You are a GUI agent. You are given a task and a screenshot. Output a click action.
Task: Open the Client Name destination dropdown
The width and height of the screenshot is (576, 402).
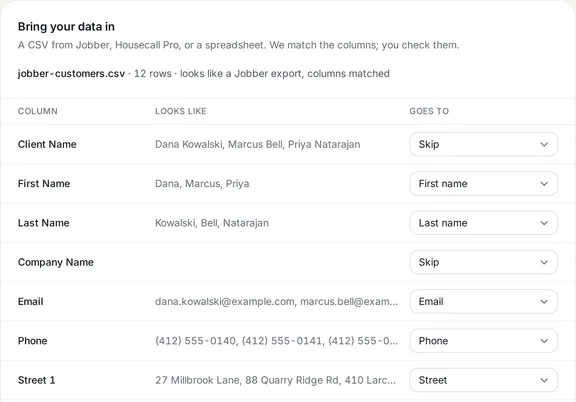coord(483,144)
